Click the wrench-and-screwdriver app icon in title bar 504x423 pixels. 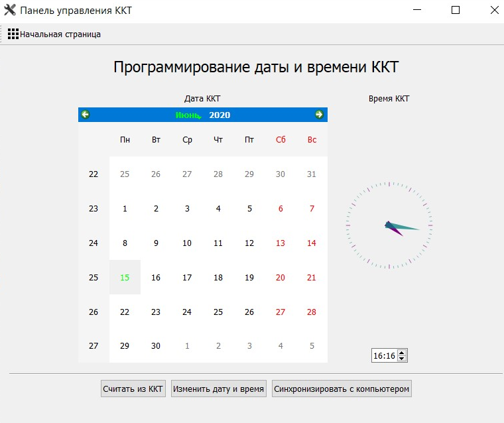point(10,10)
